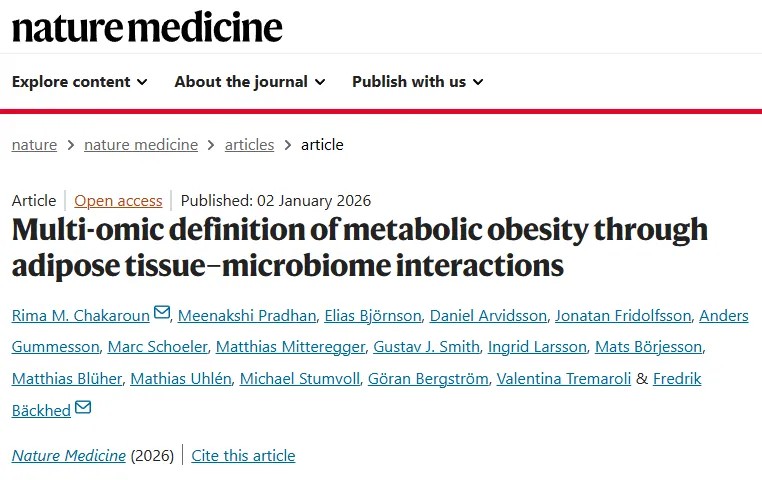Open the About the journal menu
Image resolution: width=762 pixels, height=481 pixels.
(x=249, y=82)
